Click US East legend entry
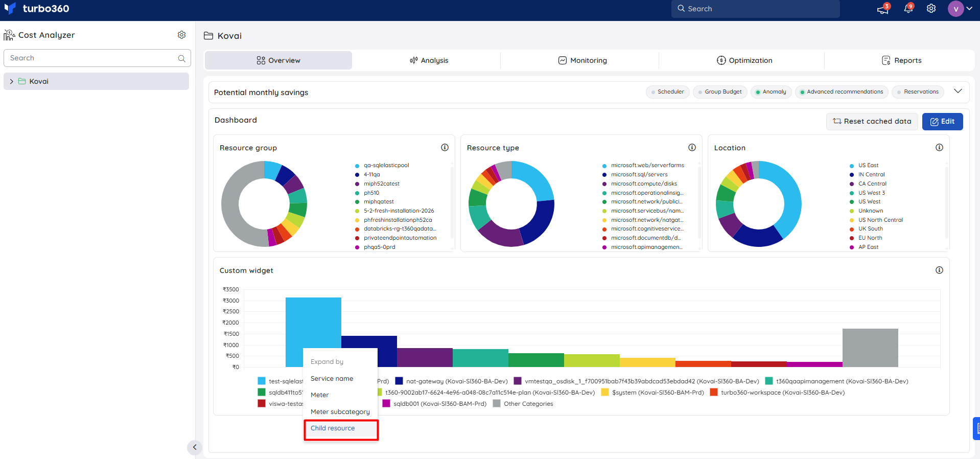 pos(864,166)
